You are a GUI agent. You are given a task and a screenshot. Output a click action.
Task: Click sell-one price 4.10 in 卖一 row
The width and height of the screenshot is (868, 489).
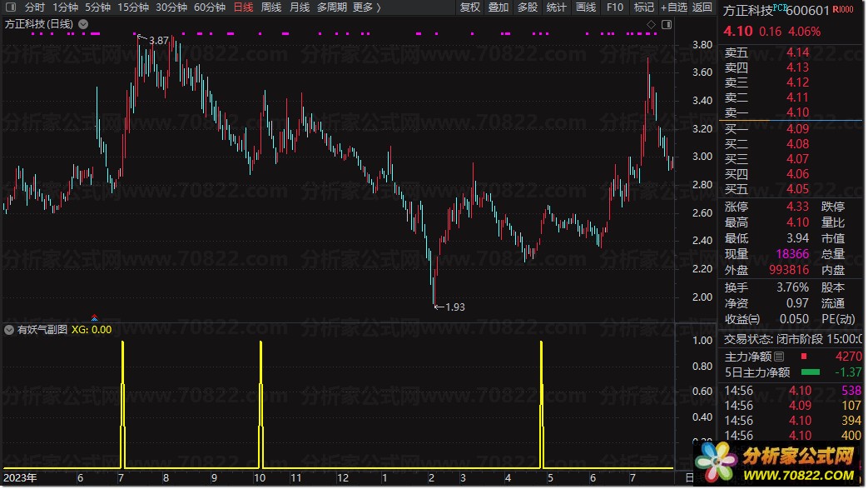point(798,112)
